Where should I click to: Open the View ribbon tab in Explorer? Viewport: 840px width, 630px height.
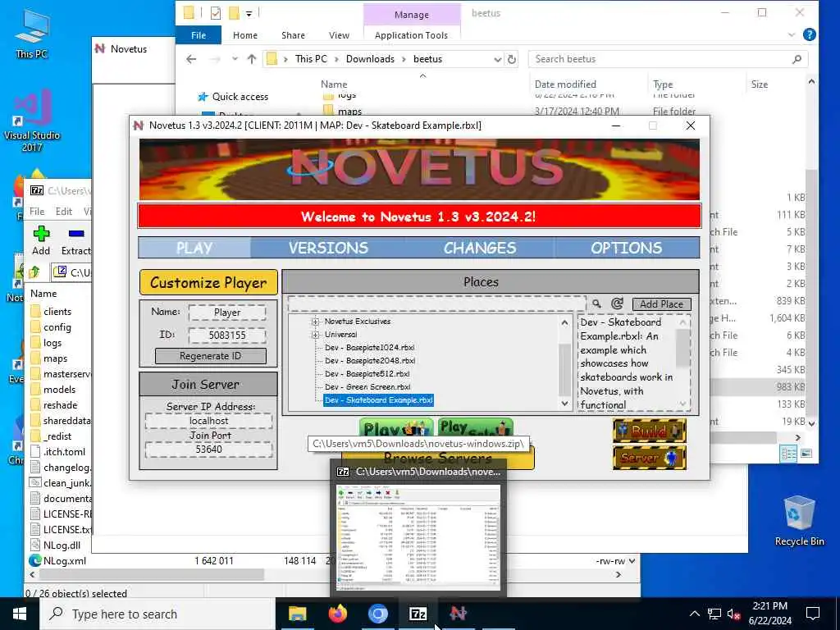(339, 35)
